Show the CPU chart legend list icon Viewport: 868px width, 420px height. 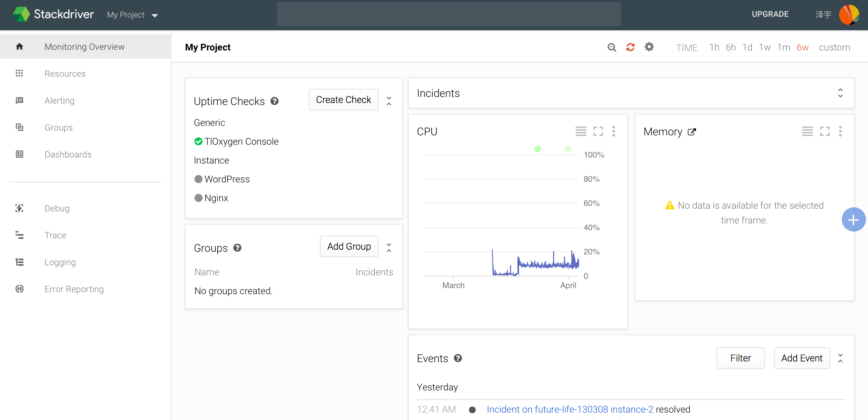tap(581, 131)
